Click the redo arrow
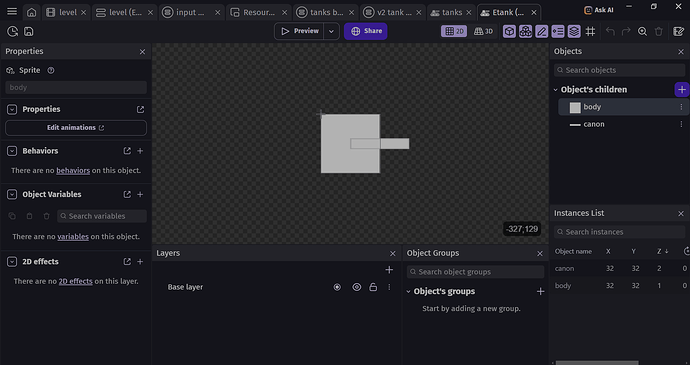 click(x=626, y=31)
